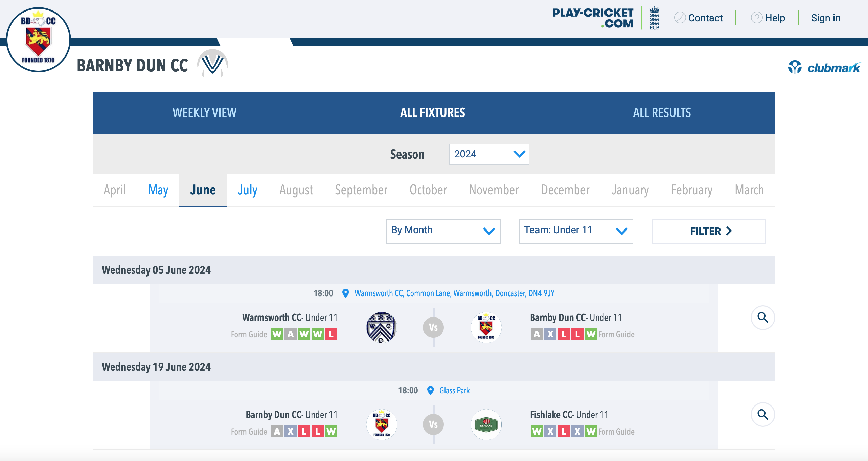
Task: Select the May month tab
Action: (158, 190)
